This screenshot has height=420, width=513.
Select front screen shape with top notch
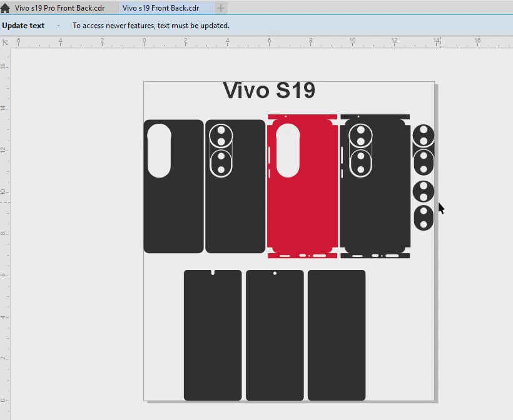(x=213, y=337)
